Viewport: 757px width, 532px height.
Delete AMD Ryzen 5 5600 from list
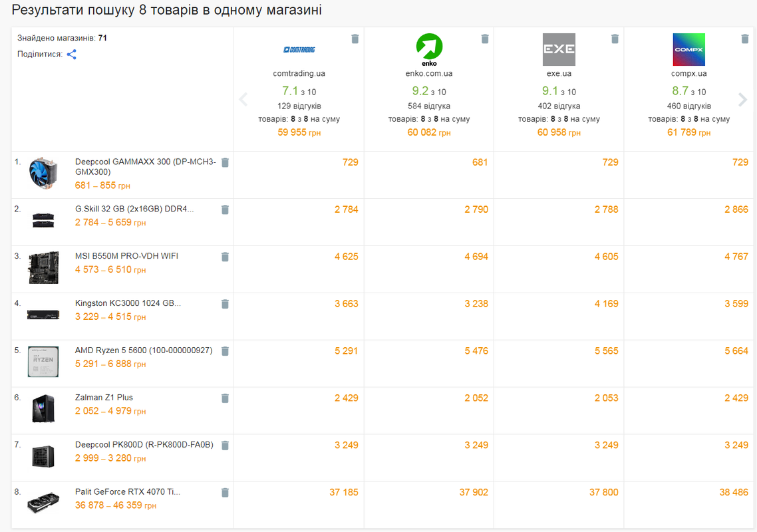pos(225,351)
